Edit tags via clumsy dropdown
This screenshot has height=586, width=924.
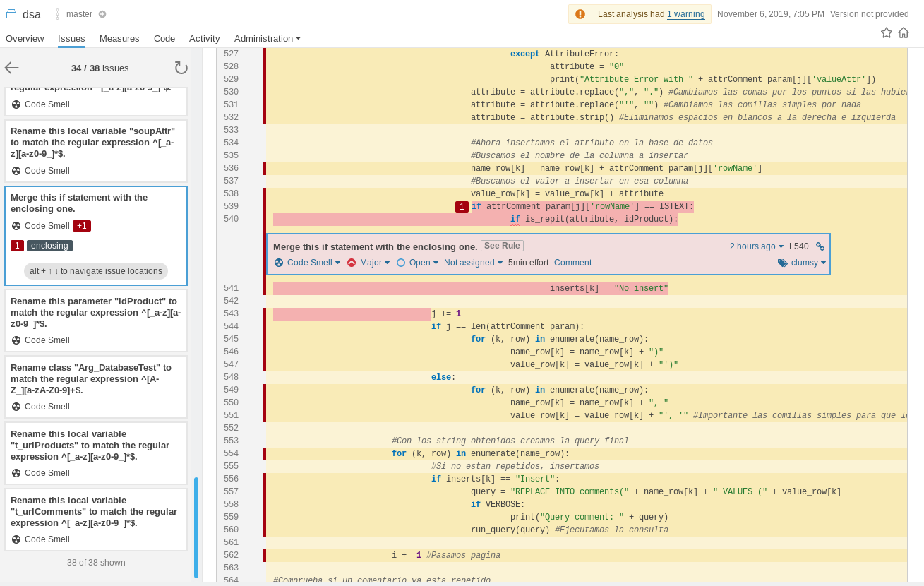click(808, 263)
